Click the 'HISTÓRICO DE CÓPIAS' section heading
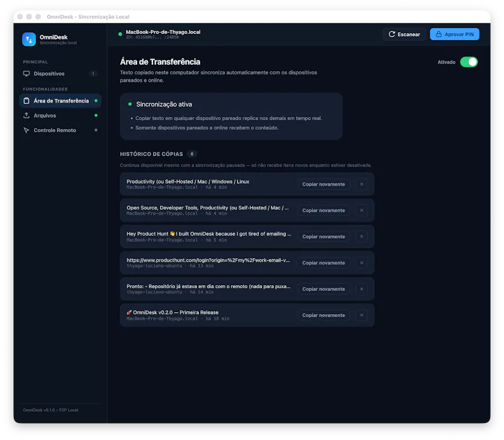The height and width of the screenshot is (440, 504). [x=151, y=154]
